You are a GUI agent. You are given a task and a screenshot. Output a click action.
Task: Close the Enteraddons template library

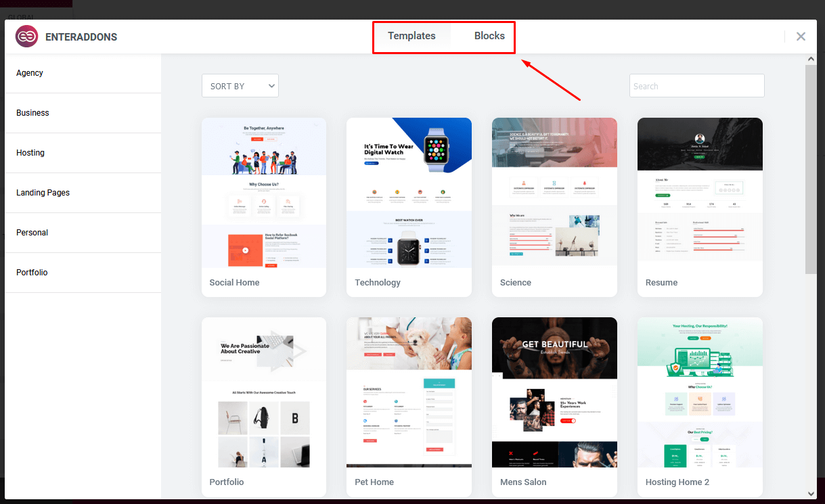coord(801,37)
